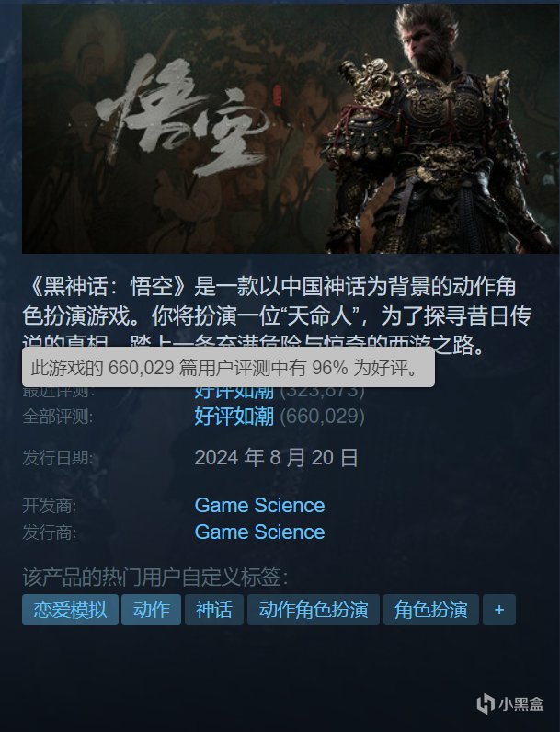Click the 小黑盒 logo watermark icon
Viewport: 560px width, 732px height.
pos(486,704)
